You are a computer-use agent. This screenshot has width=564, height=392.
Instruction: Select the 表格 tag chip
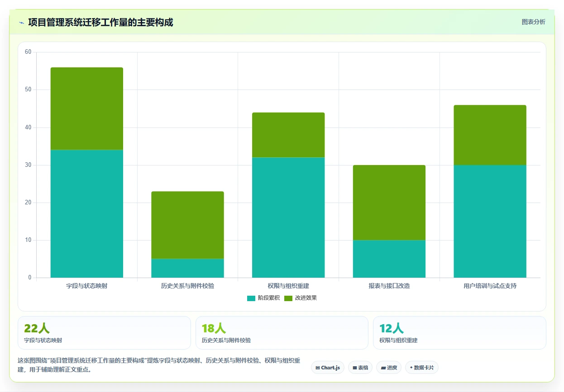click(360, 368)
